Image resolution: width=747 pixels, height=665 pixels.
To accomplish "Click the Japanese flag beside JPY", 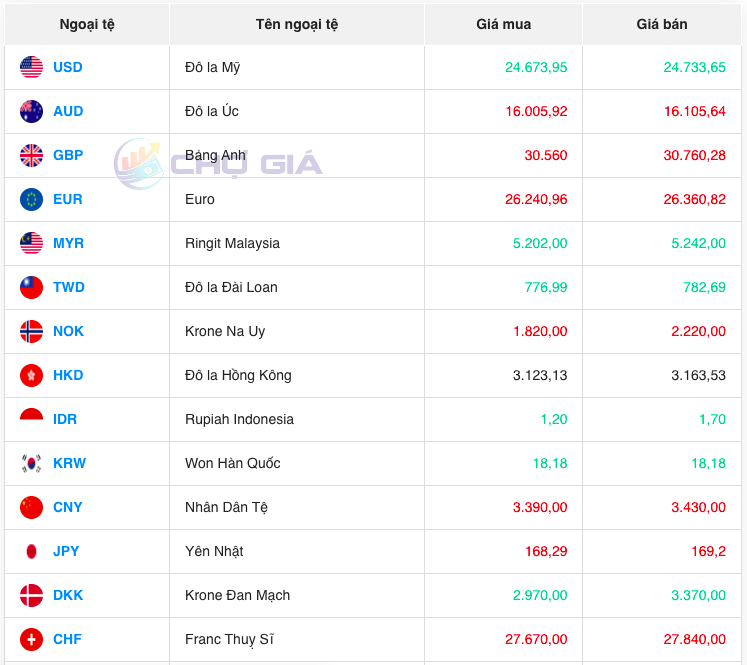I will point(31,551).
